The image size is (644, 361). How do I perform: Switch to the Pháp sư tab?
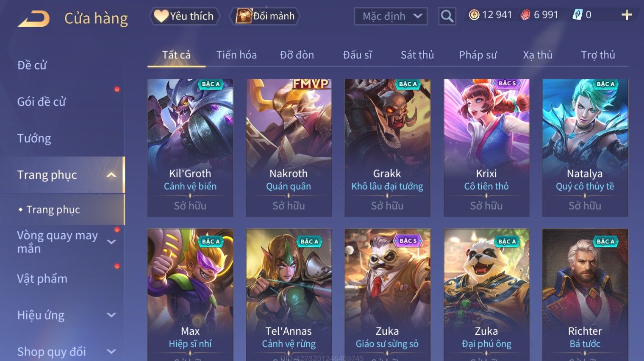478,55
